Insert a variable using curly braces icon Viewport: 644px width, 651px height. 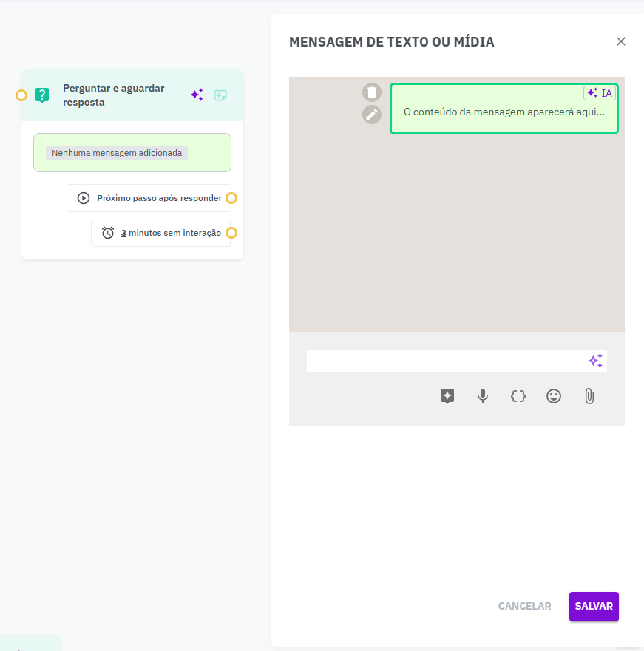click(x=518, y=396)
